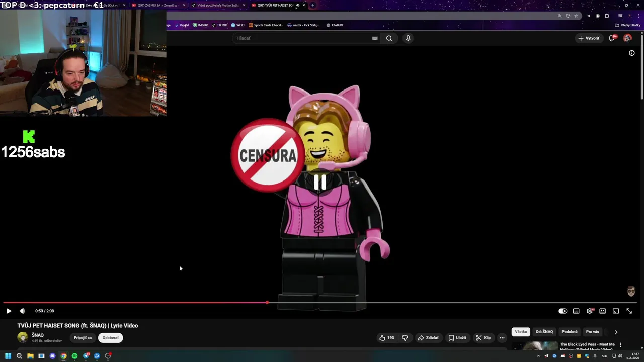Image resolution: width=644 pixels, height=362 pixels.
Task: Open the Vytvoriť create menu
Action: 589,38
